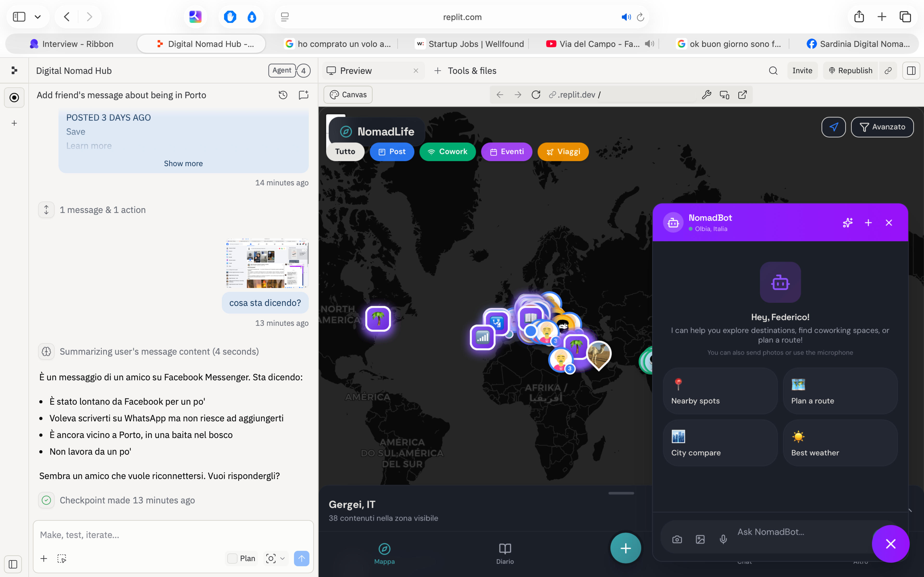Start a new chat with the bubble-plus icon

point(303,95)
